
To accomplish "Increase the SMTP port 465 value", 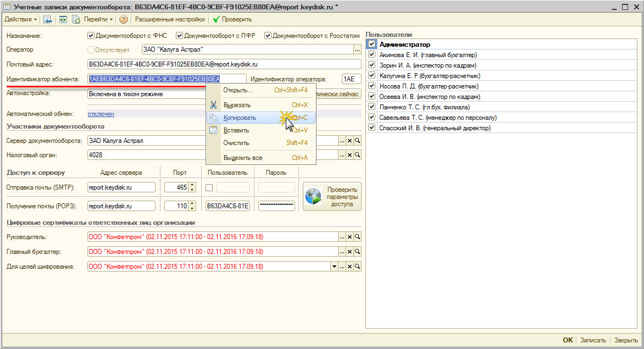I will click(192, 185).
